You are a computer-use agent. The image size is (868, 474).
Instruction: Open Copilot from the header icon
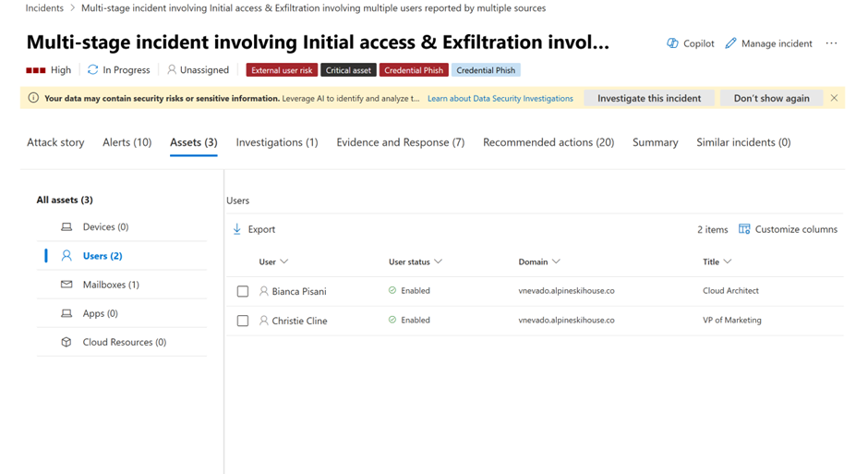[x=672, y=43]
